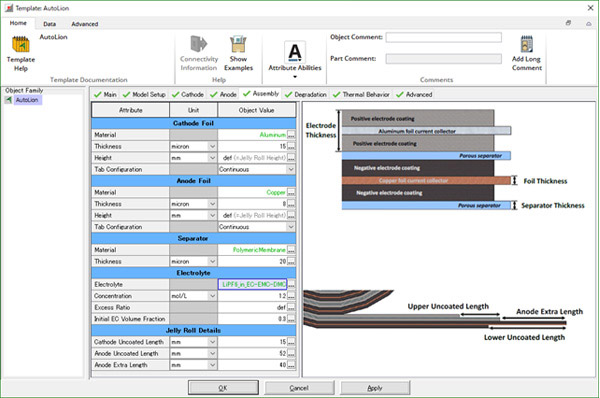Screen dimensions: 600x398
Task: Expand Anode Foil Height unit dropdown
Action: pos(212,215)
